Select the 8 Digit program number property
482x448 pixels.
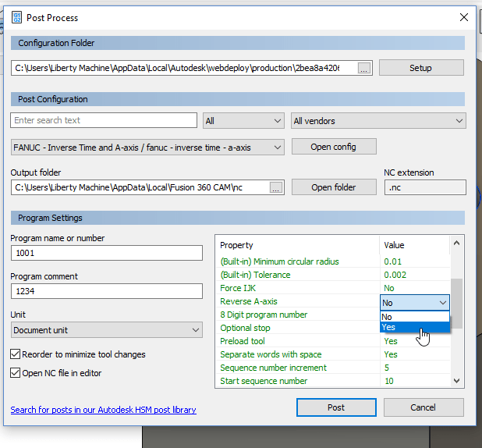264,315
